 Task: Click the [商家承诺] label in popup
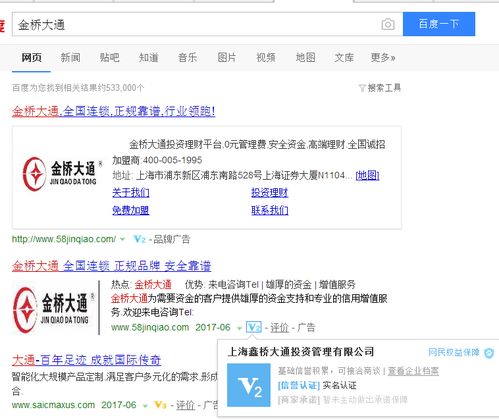(299, 400)
